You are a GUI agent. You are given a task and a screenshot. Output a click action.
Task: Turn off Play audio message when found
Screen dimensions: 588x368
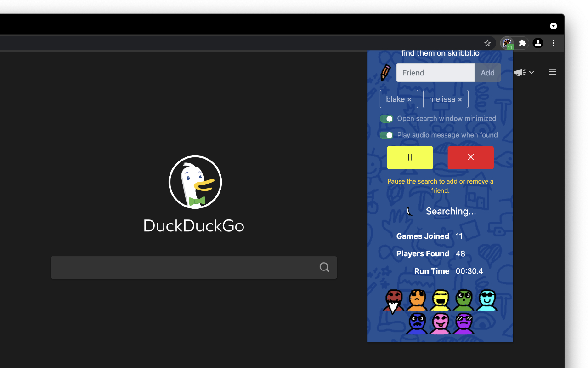(x=386, y=135)
